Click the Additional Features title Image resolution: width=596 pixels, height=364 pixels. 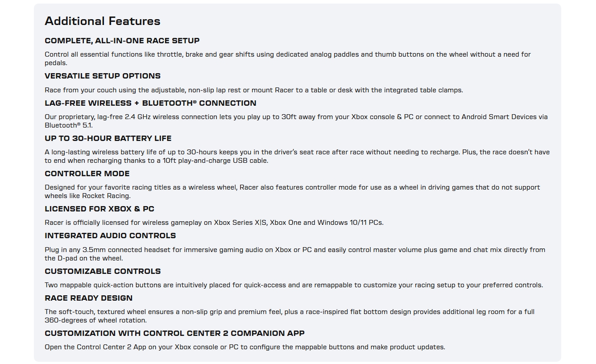coord(103,21)
